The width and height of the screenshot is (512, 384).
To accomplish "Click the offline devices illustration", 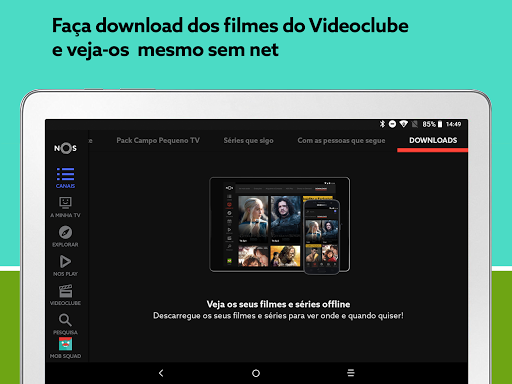I will pos(279,226).
